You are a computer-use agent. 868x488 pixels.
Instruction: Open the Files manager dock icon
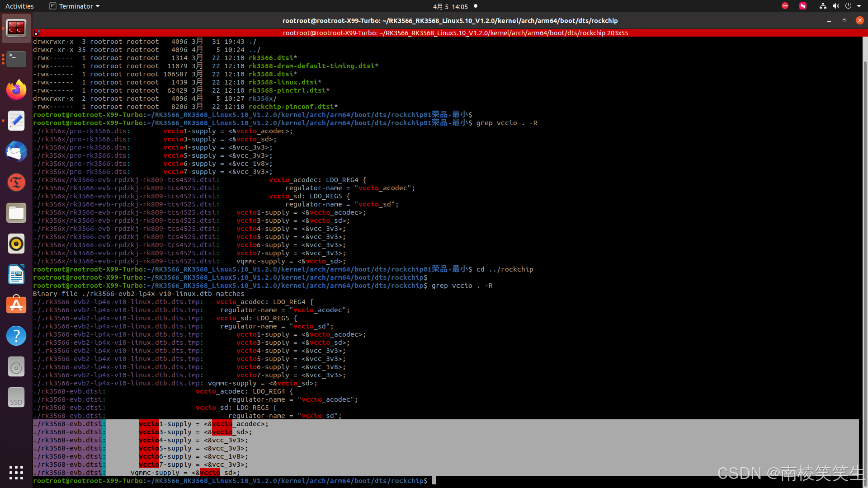point(16,213)
